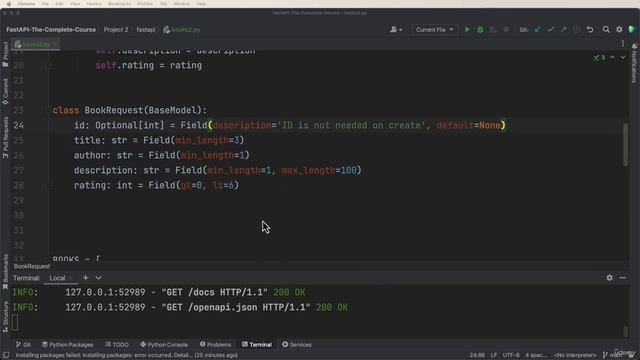Select interpreter via No interpreter widget
This screenshot has height=360, width=640.
click(x=575, y=355)
